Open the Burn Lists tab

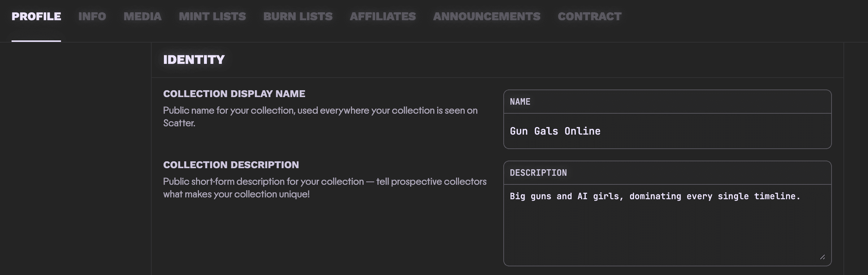tap(298, 17)
